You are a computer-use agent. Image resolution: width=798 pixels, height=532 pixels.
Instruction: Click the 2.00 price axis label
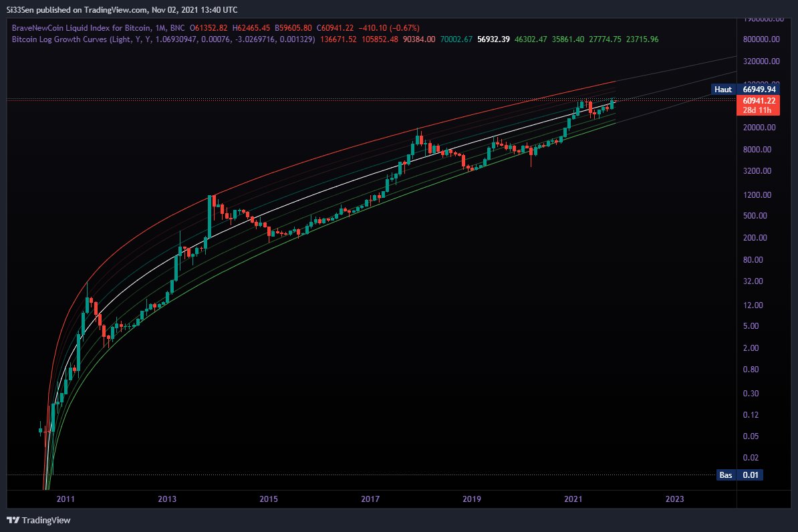[751, 348]
